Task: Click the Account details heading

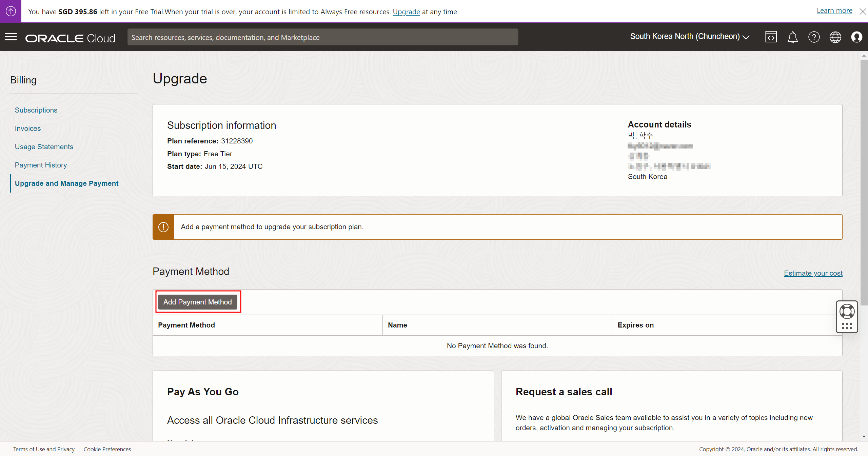Action: click(659, 124)
